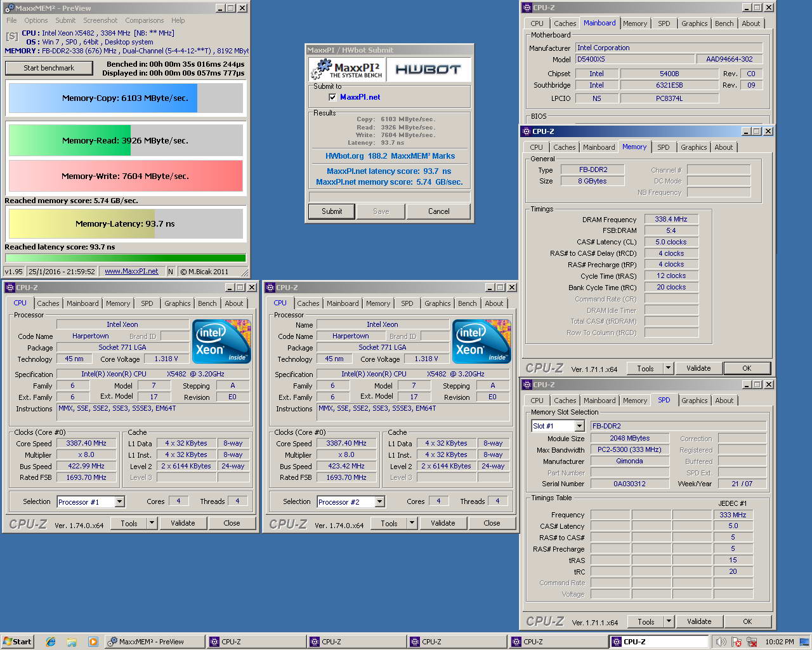Image resolution: width=812 pixels, height=650 pixels.
Task: Open the Options menu in MaxxMEM²
Action: (x=36, y=20)
